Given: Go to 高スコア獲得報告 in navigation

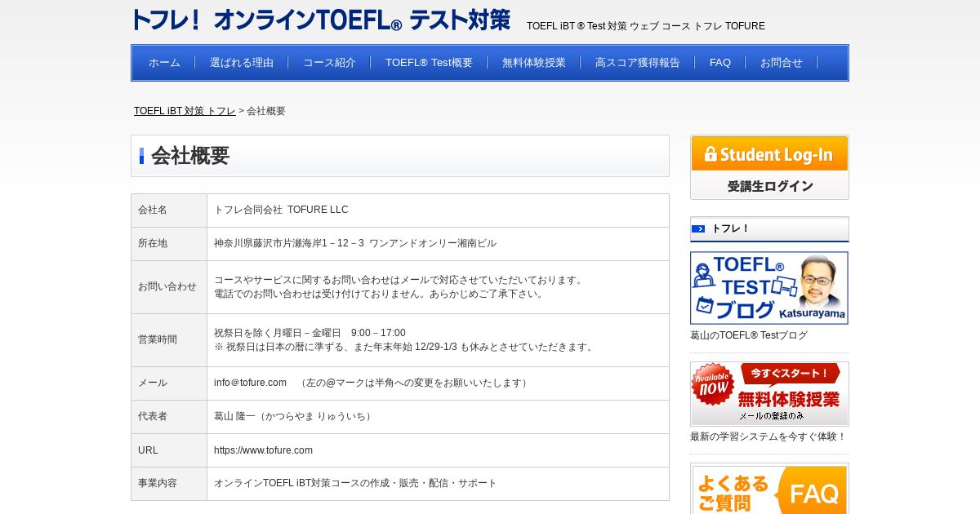Looking at the screenshot, I should click(638, 63).
